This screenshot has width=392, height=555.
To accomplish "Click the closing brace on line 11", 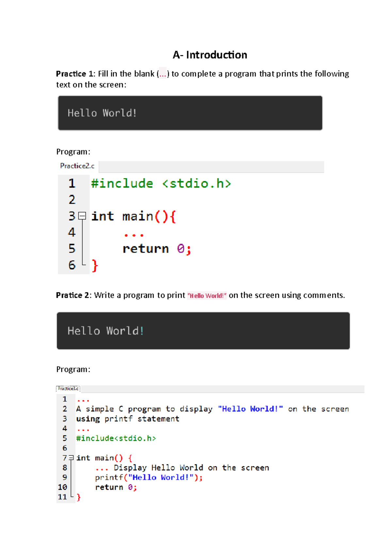I will click(x=78, y=497).
